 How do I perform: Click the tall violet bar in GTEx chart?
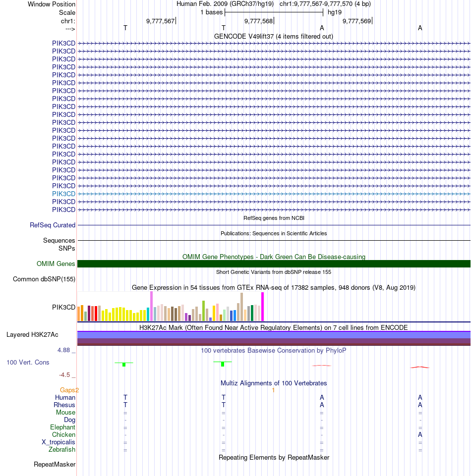[x=151, y=306]
